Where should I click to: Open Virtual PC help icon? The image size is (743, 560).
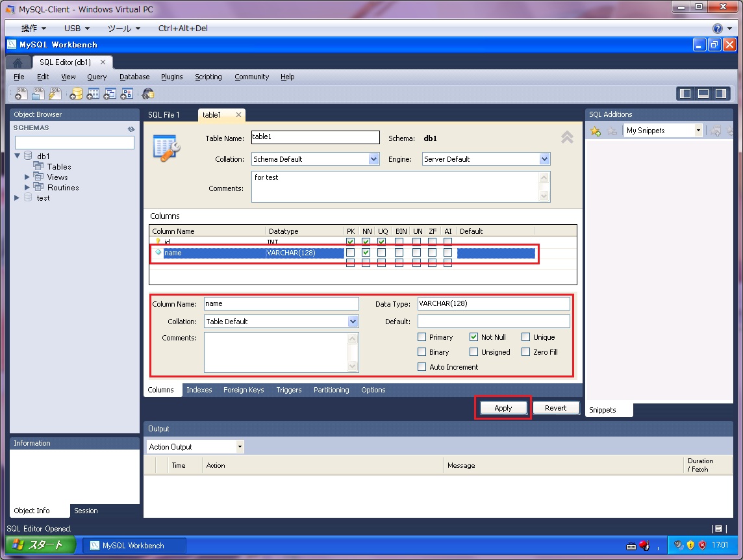pyautogui.click(x=718, y=29)
